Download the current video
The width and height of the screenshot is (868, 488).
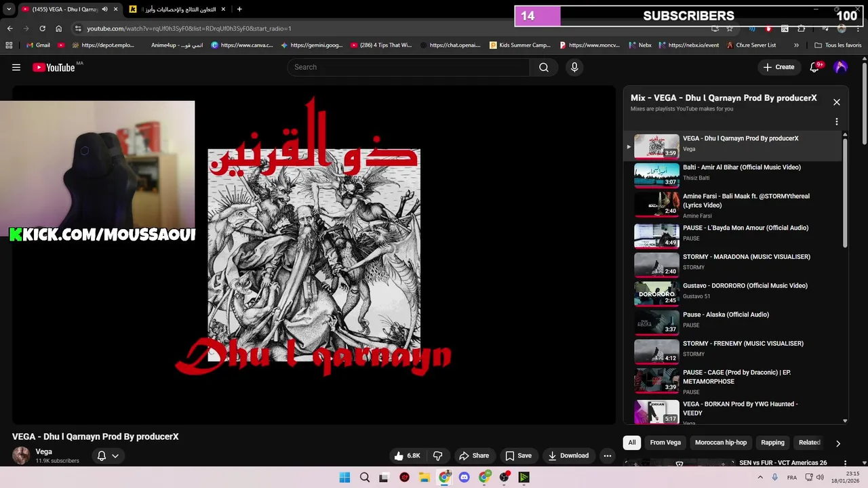(x=568, y=455)
